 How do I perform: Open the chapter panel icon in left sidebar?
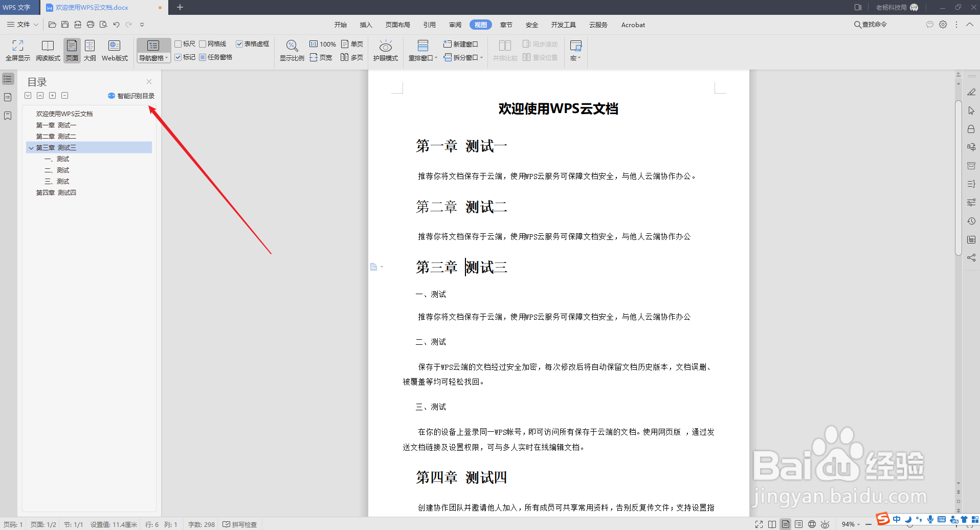click(8, 97)
